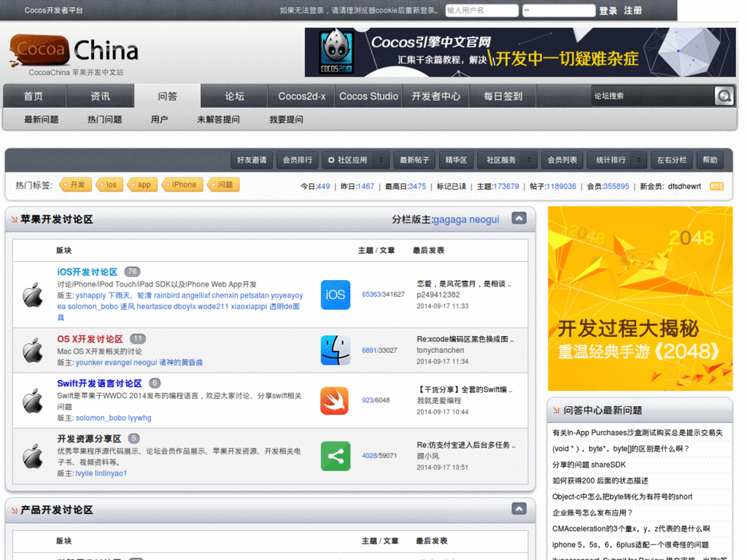
Task: Select the ios hot tag
Action: coord(109,184)
